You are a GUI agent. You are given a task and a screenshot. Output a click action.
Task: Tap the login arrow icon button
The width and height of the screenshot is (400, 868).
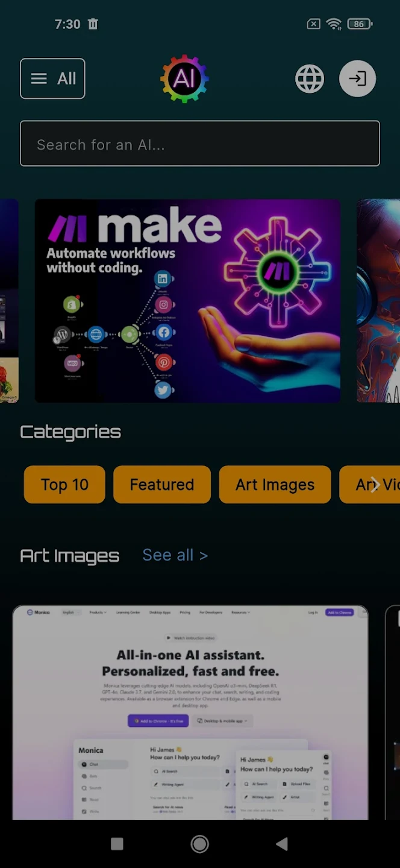[x=358, y=78]
